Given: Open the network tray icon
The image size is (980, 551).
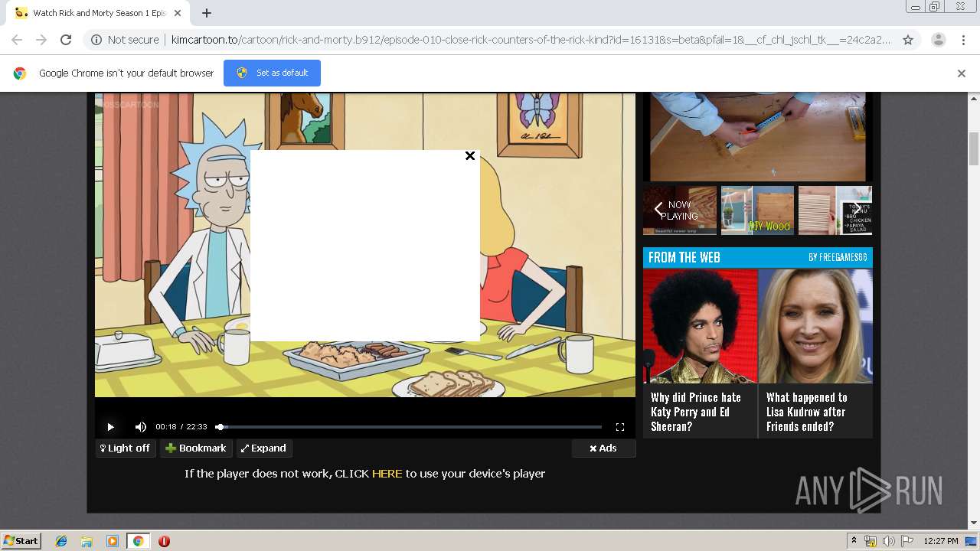Looking at the screenshot, I should coord(871,541).
